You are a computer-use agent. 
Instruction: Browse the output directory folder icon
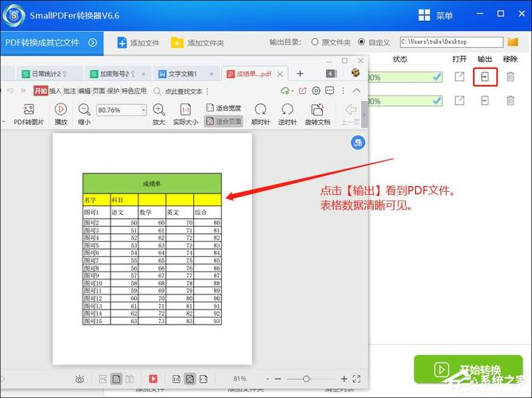[x=513, y=42]
